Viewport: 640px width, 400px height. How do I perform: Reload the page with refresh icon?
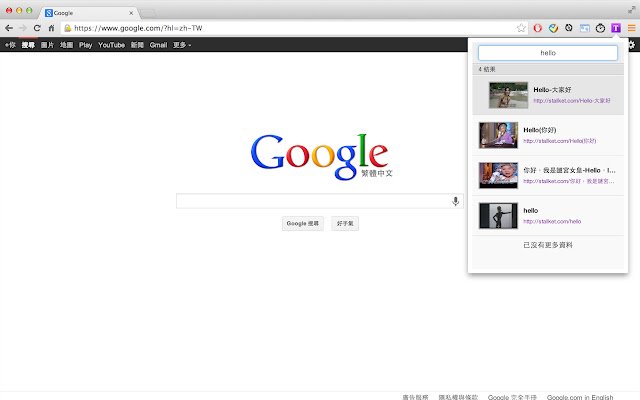click(x=37, y=28)
